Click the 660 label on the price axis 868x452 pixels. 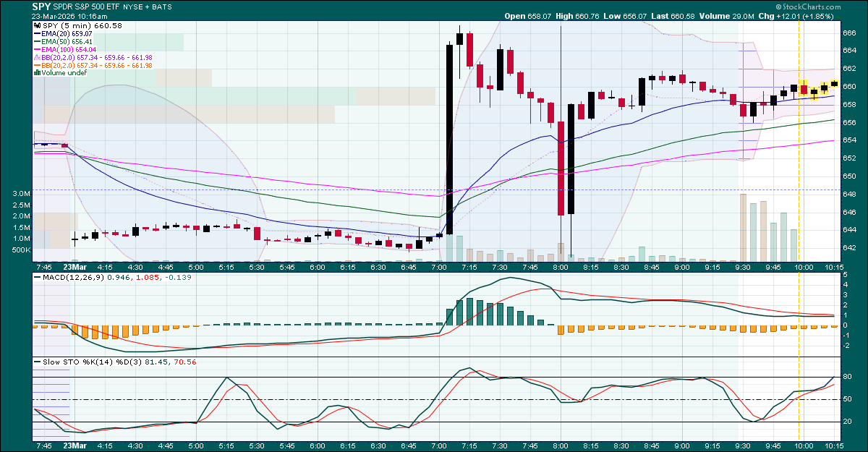[850, 87]
